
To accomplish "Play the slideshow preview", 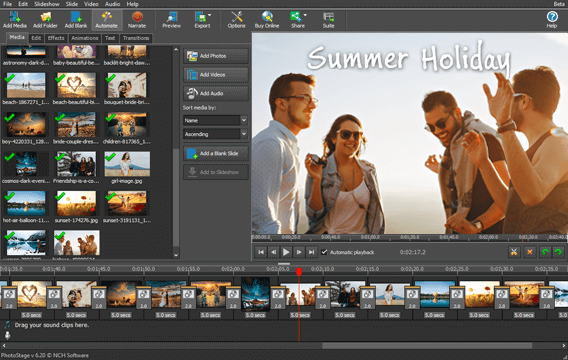I will tap(286, 252).
